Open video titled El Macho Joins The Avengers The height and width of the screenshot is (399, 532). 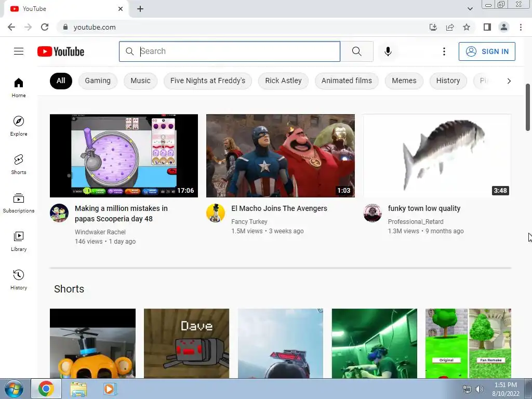[x=279, y=208]
